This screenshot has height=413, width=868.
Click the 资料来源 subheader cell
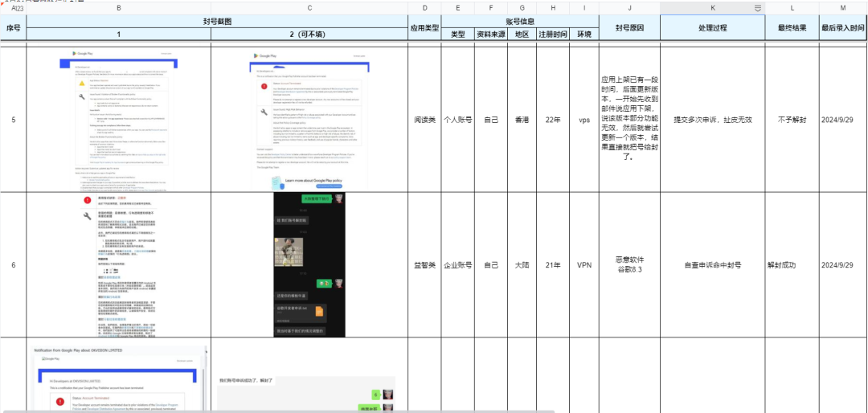pos(491,34)
